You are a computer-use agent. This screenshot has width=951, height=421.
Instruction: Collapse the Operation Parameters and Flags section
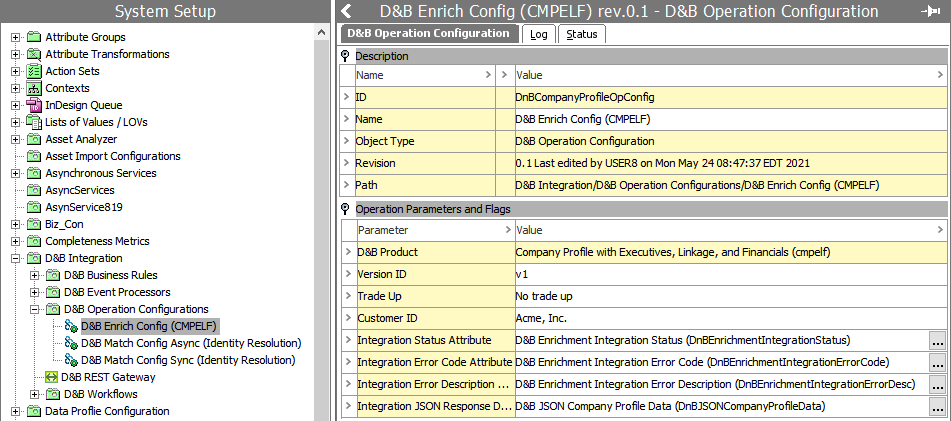[346, 209]
